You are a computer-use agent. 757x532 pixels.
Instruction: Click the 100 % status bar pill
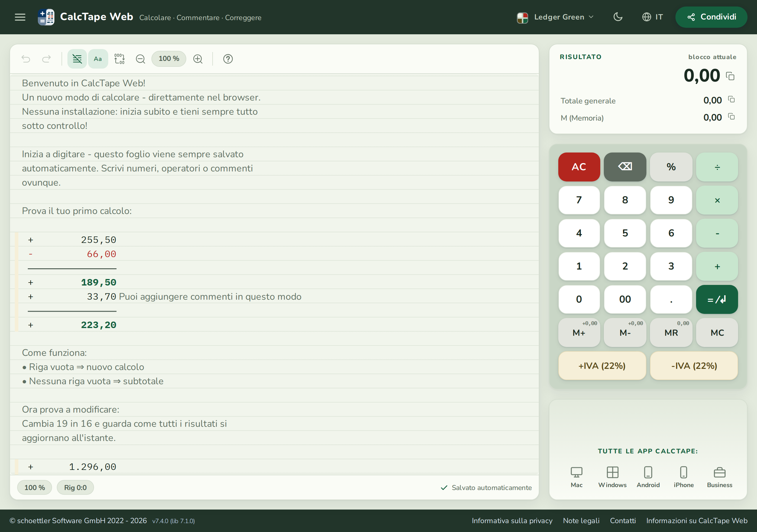35,487
